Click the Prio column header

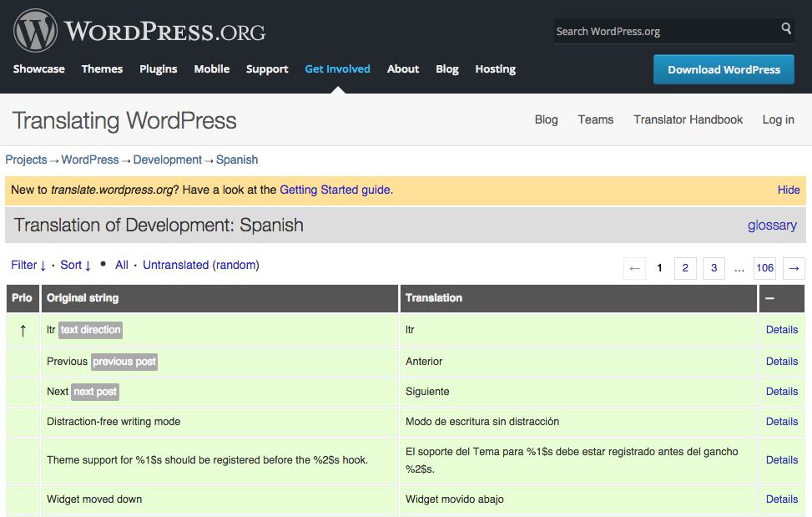(22, 298)
